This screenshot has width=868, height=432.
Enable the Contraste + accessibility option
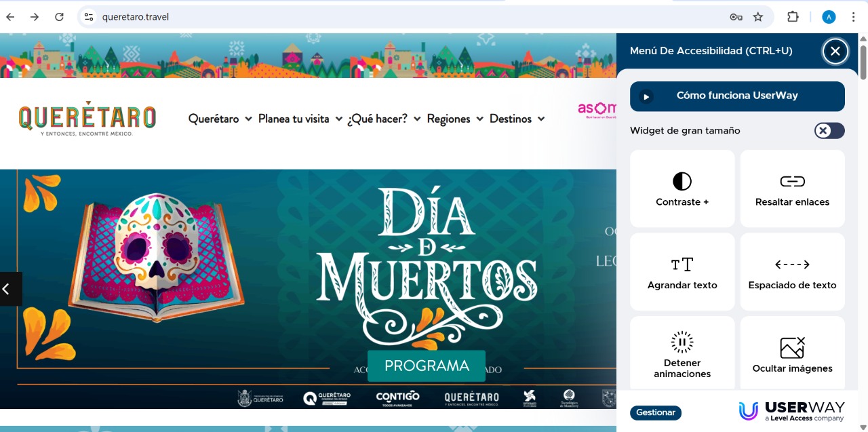coord(682,188)
